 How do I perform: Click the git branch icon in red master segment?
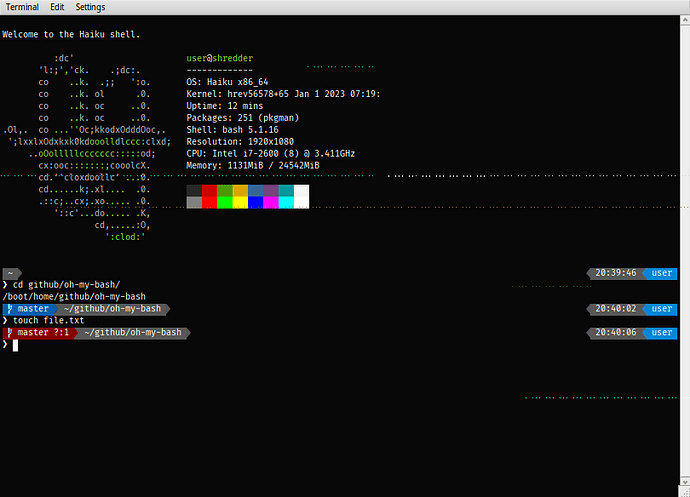click(x=9, y=332)
